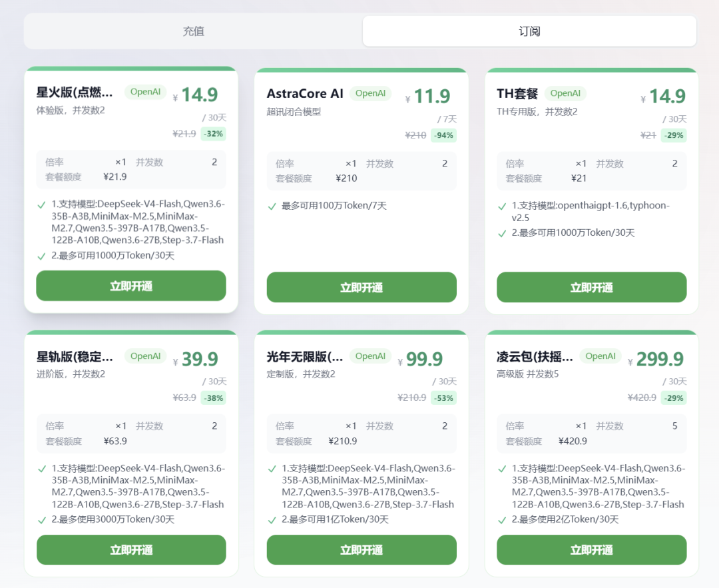Click the 99.9 price on 光年无限版
Viewport: 719px width, 588px height.
click(425, 359)
